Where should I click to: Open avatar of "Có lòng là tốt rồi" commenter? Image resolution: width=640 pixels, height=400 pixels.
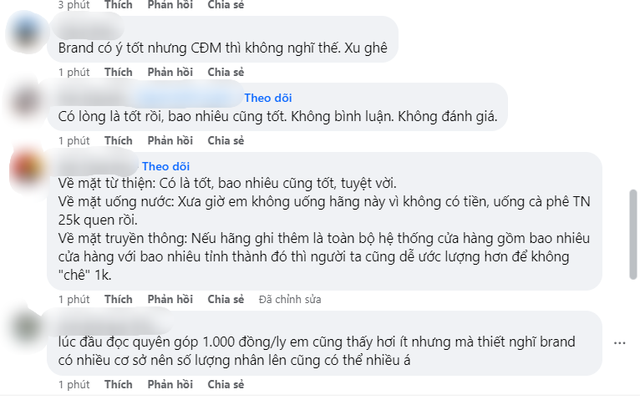[26, 101]
